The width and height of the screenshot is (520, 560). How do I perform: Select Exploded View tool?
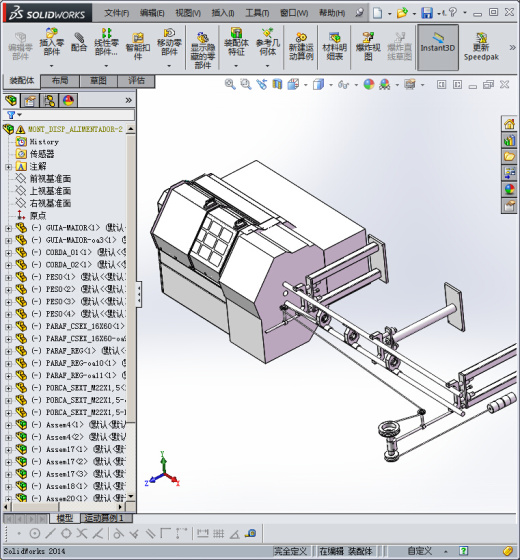[368, 46]
